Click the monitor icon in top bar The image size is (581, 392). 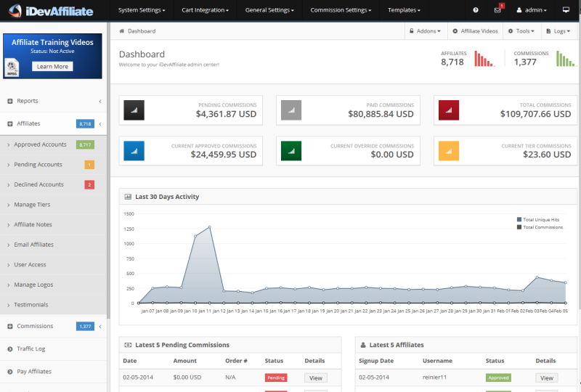(x=566, y=10)
